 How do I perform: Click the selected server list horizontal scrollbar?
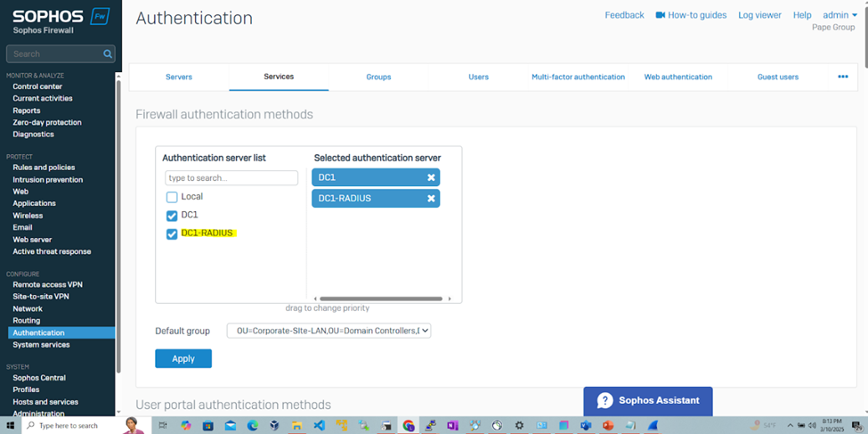pyautogui.click(x=381, y=299)
